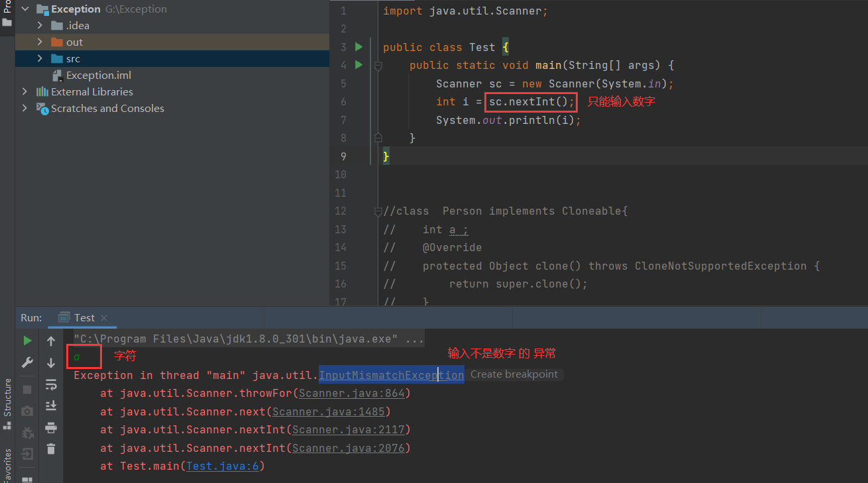Expand the src folder
Screen dimensions: 868x483
point(40,58)
